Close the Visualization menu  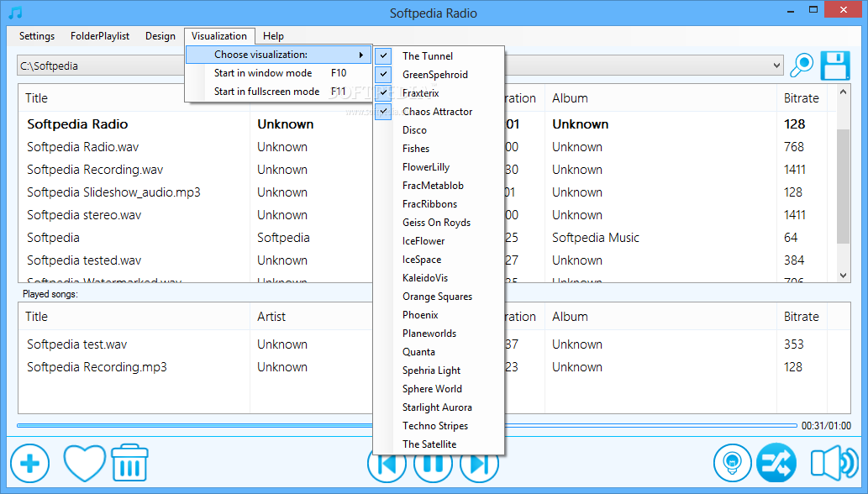[219, 36]
